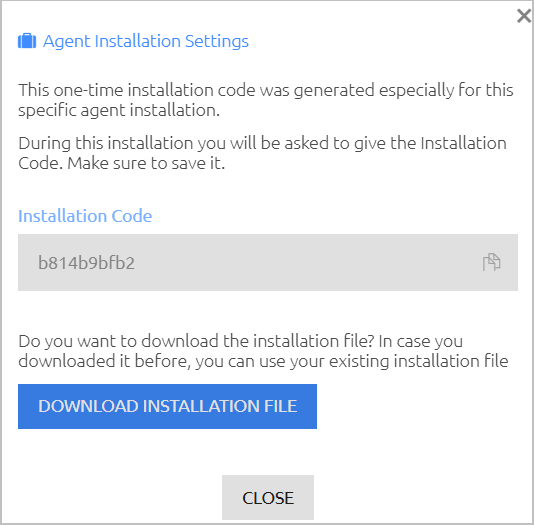The image size is (534, 525).
Task: Click the gray CLOSE button
Action: coord(268,497)
